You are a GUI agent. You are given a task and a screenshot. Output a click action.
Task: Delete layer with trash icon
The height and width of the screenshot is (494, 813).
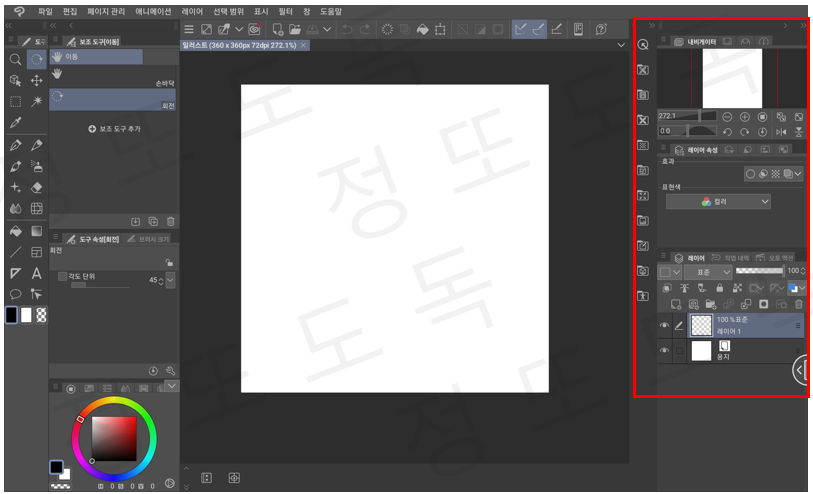coord(799,304)
